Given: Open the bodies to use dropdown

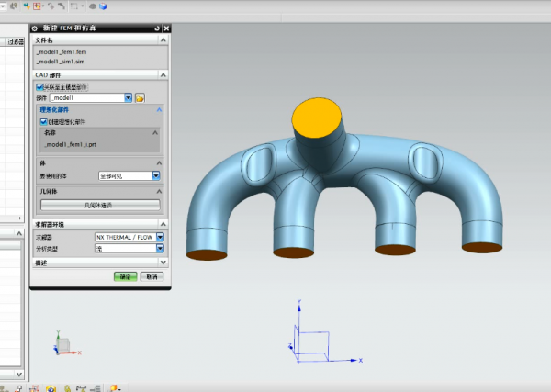Looking at the screenshot, I should [x=156, y=175].
